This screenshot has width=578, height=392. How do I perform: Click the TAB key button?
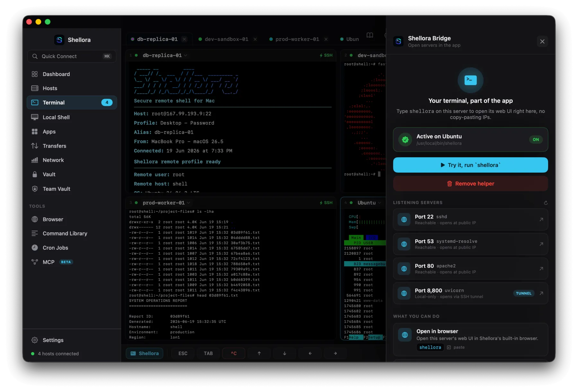coord(208,353)
